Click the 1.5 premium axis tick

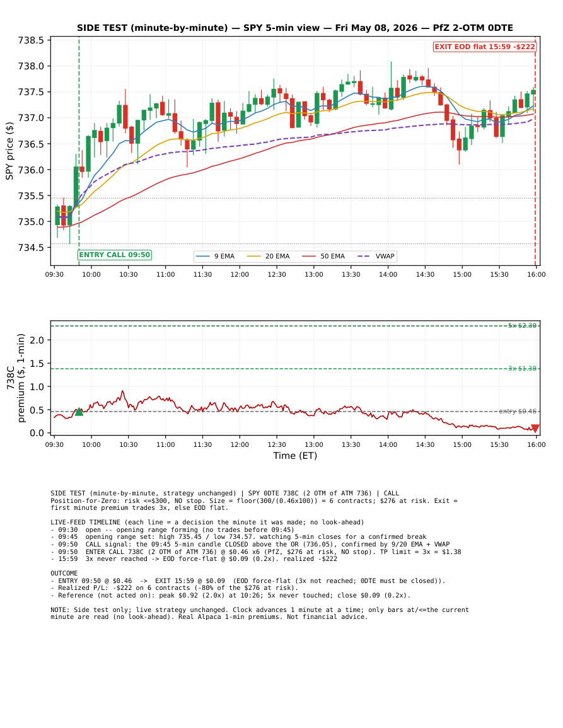38,364
